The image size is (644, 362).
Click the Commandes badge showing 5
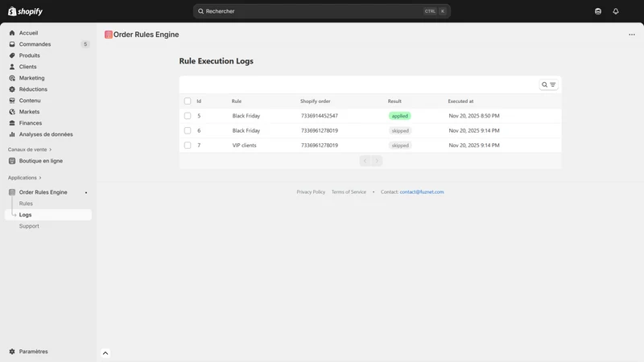pos(85,44)
